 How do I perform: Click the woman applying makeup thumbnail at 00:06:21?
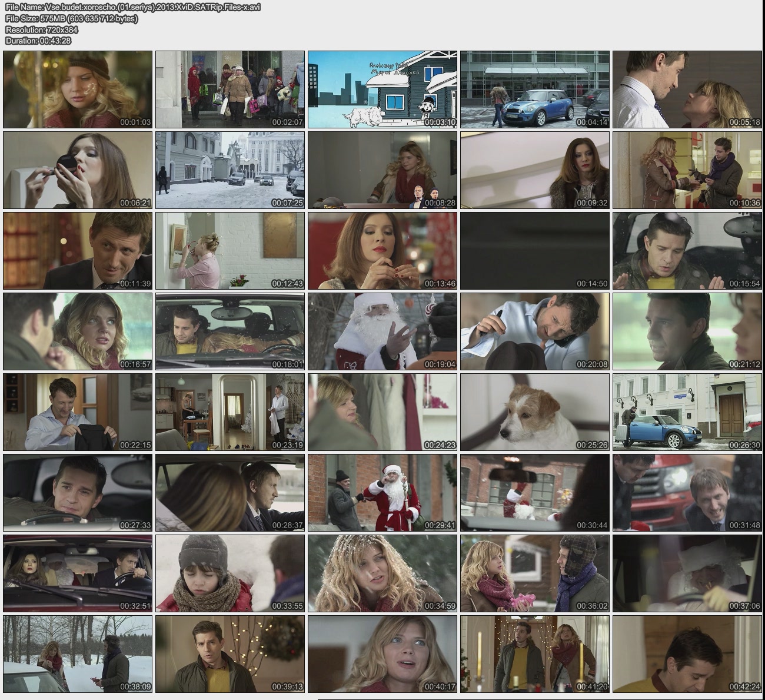(x=78, y=170)
